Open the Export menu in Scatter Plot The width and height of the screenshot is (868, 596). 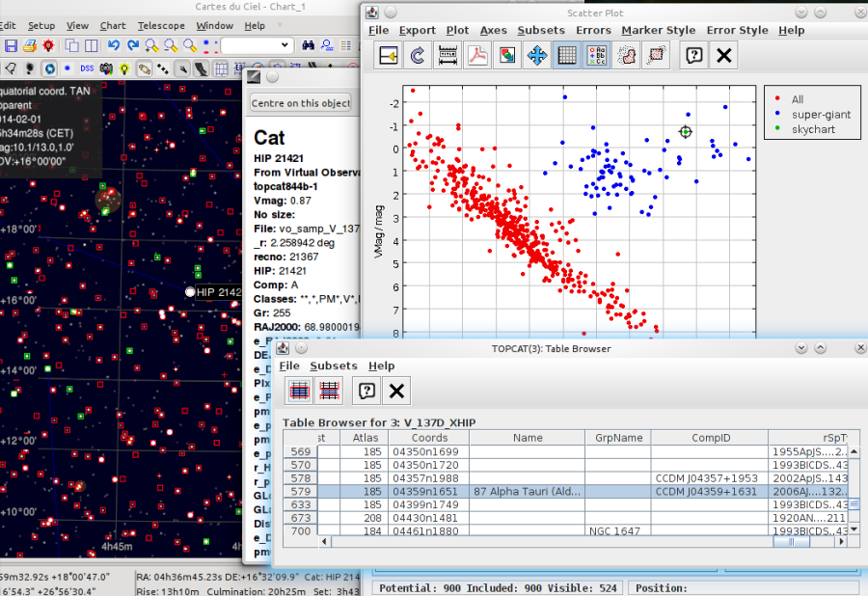click(x=417, y=31)
